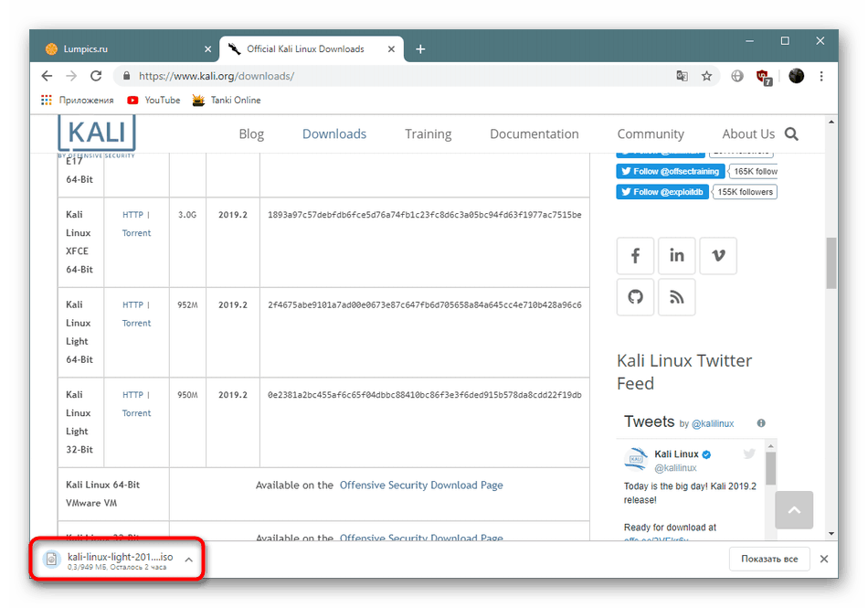Viewport: 868px width, 608px height.
Task: Open the Documentation menu item
Action: click(535, 134)
